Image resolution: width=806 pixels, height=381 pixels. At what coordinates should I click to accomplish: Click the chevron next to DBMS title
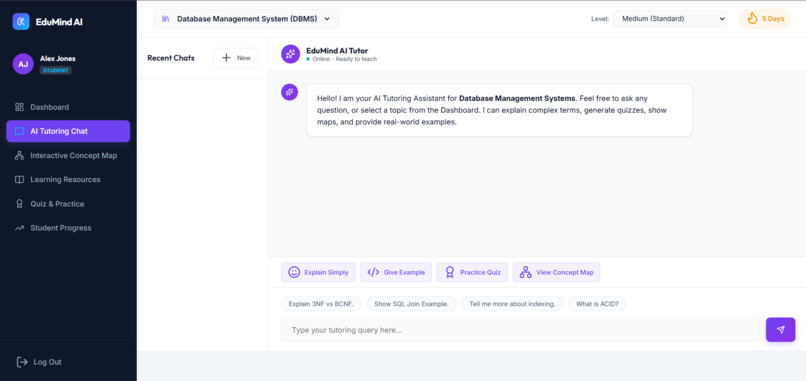(327, 19)
